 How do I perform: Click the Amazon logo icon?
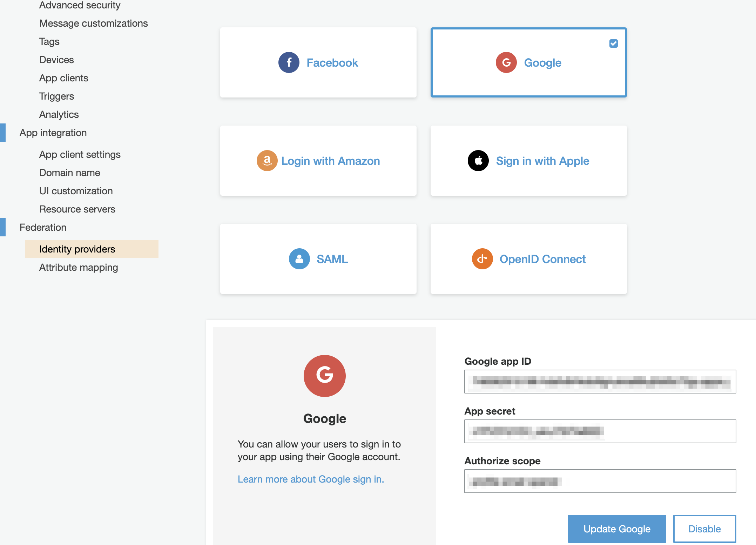(267, 161)
